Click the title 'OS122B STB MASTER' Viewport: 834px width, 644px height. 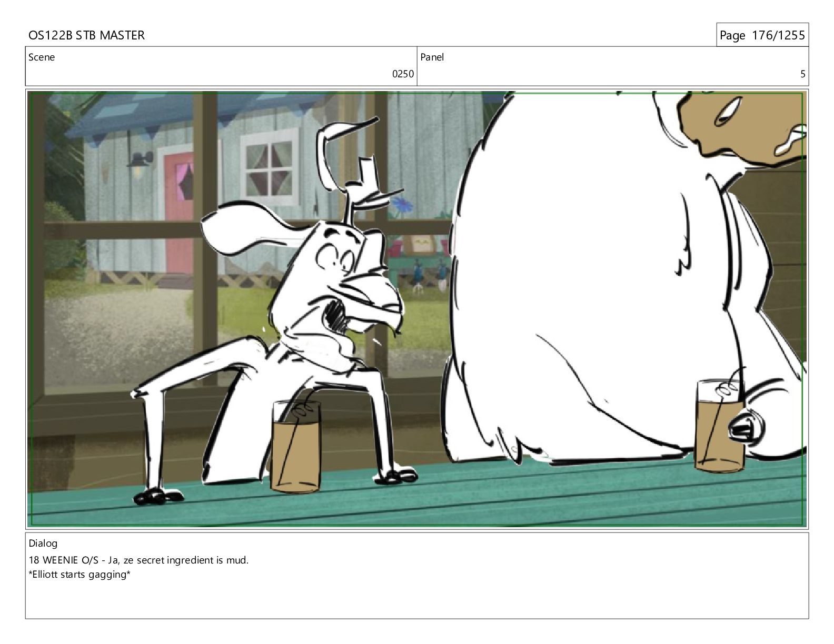pyautogui.click(x=86, y=35)
